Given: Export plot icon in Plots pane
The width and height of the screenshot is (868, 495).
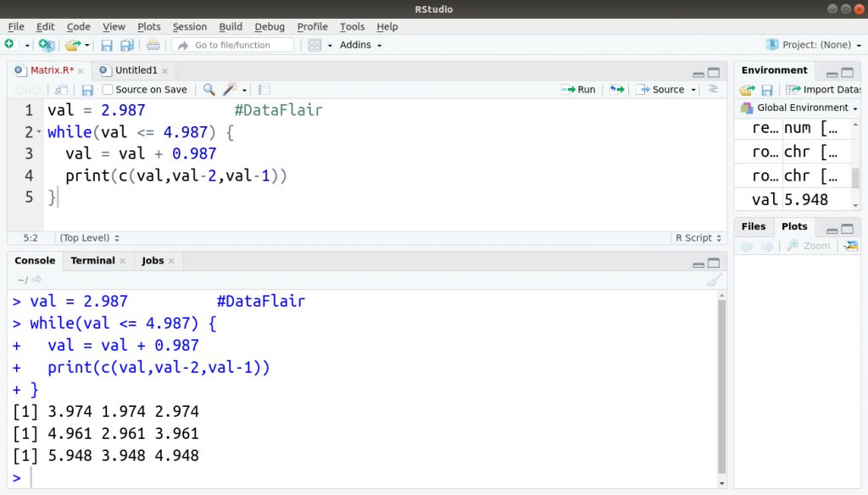Looking at the screenshot, I should [851, 245].
